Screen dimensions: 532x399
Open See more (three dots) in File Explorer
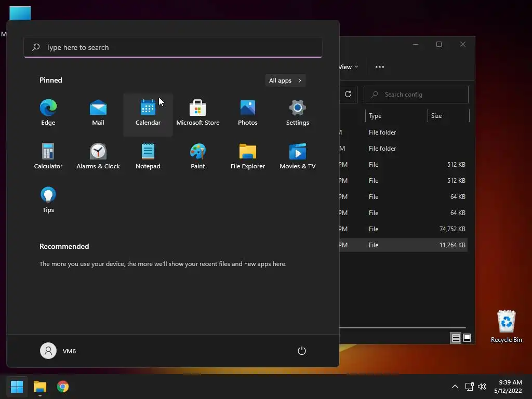(380, 67)
